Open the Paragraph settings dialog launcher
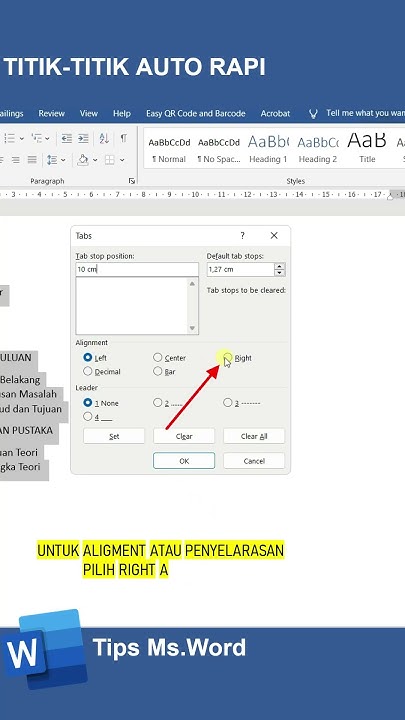The width and height of the screenshot is (405, 720). 132,181
